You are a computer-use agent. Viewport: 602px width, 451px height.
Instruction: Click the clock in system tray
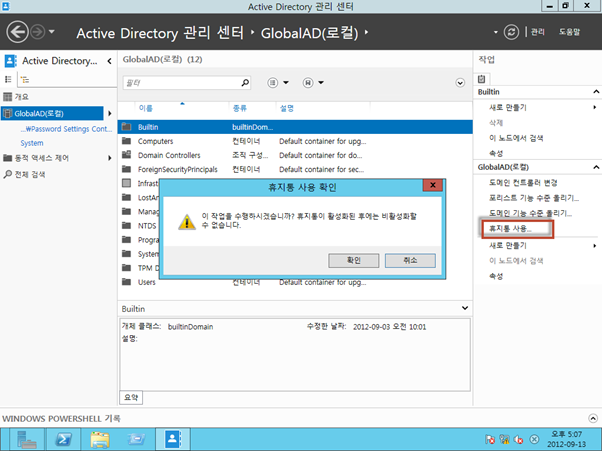pos(567,439)
